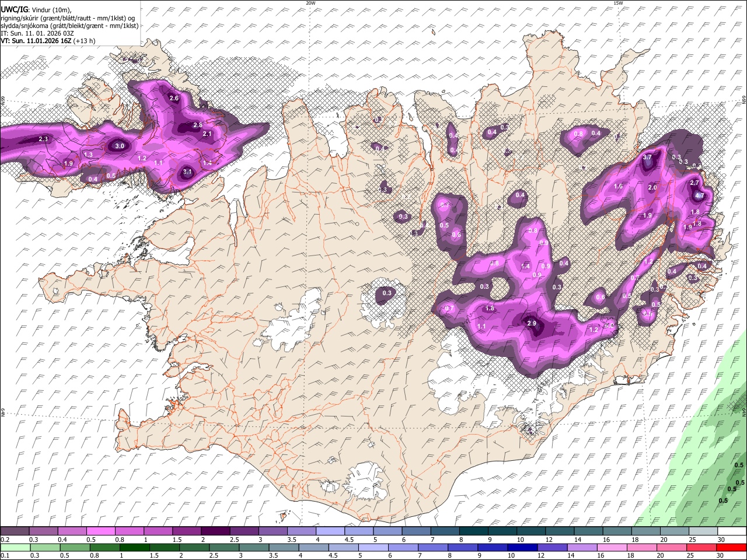Click the '1.6' snowfall value on the map
Screen dimensions: 747x560
[x=619, y=187]
